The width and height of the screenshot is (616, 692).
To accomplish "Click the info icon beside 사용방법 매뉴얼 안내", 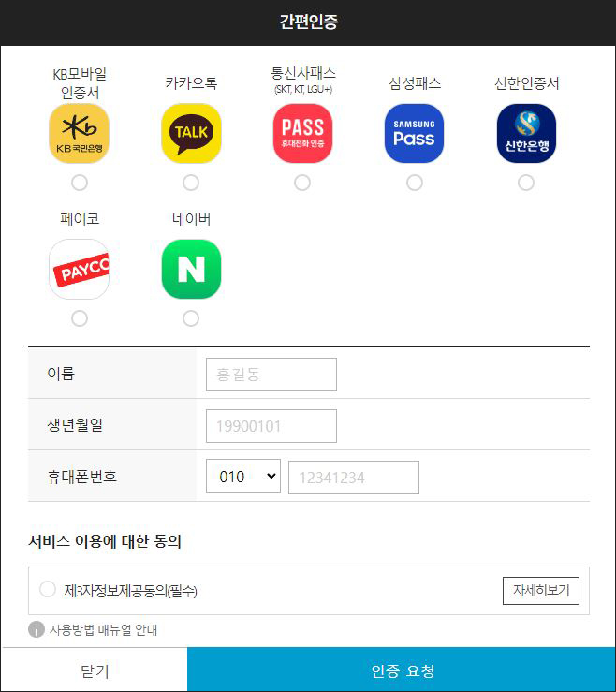I will (37, 629).
